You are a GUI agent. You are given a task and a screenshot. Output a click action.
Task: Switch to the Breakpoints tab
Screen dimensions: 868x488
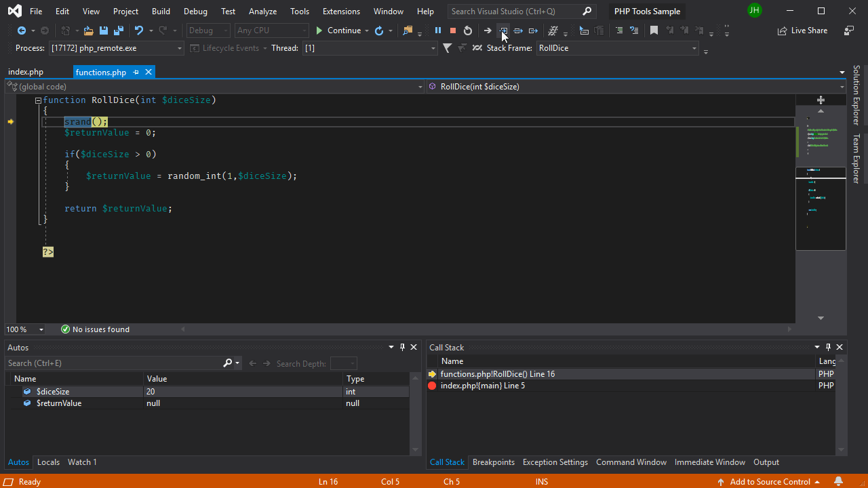(494, 462)
